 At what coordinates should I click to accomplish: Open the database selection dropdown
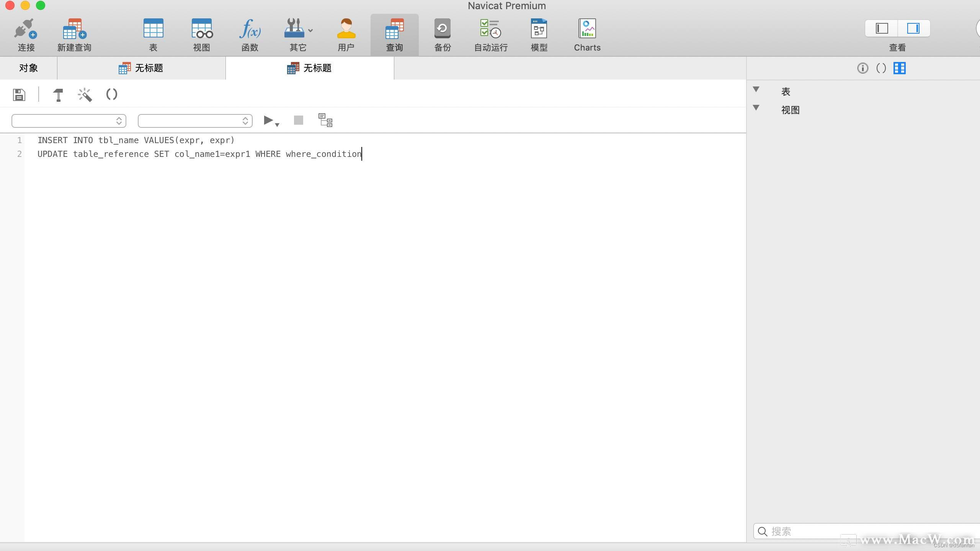pos(195,121)
